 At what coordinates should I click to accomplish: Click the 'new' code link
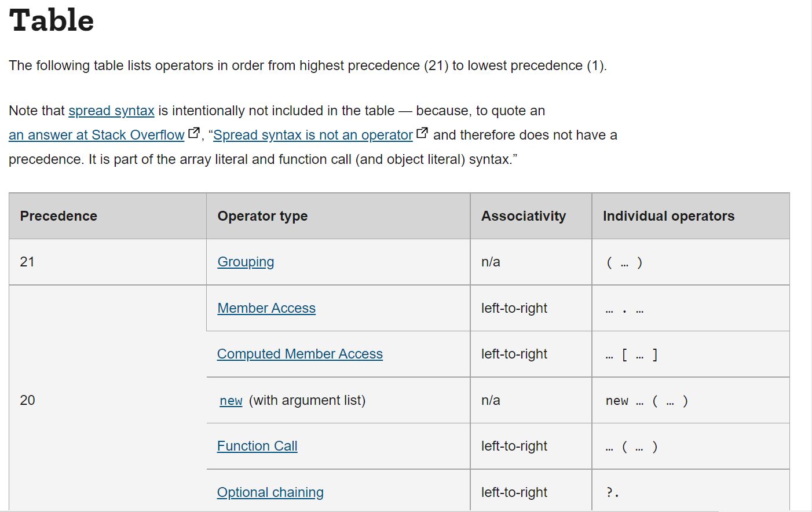pyautogui.click(x=231, y=401)
